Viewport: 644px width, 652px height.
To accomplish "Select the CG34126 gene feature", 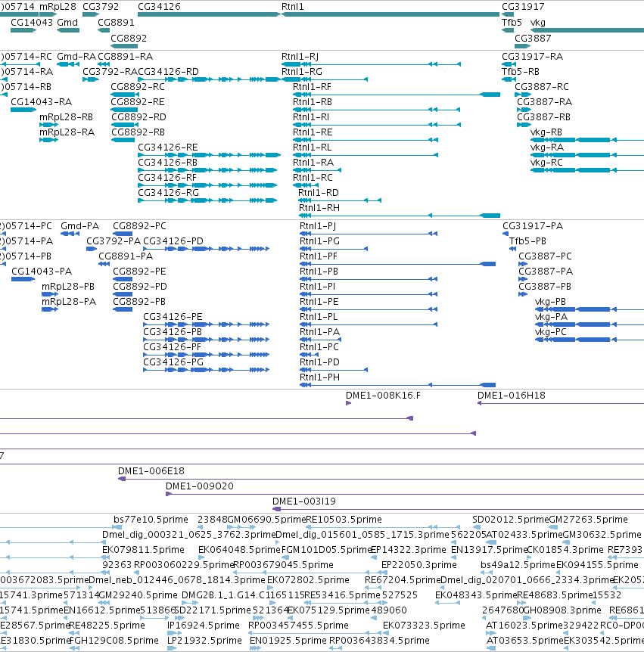I will coord(209,14).
